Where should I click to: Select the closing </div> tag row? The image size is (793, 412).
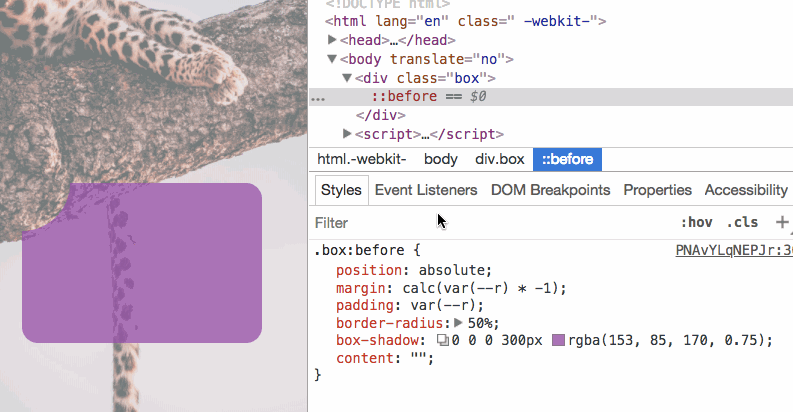tap(380, 115)
